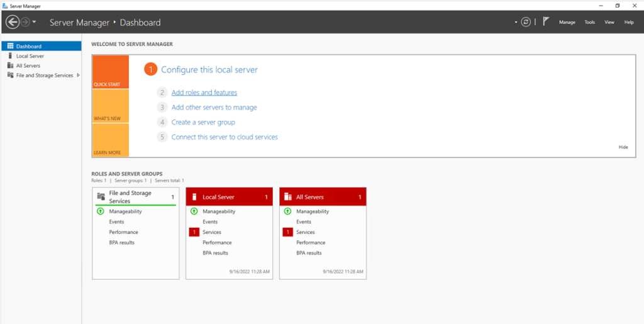644x324 pixels.
Task: Click Connect this server to cloud services
Action: 225,137
